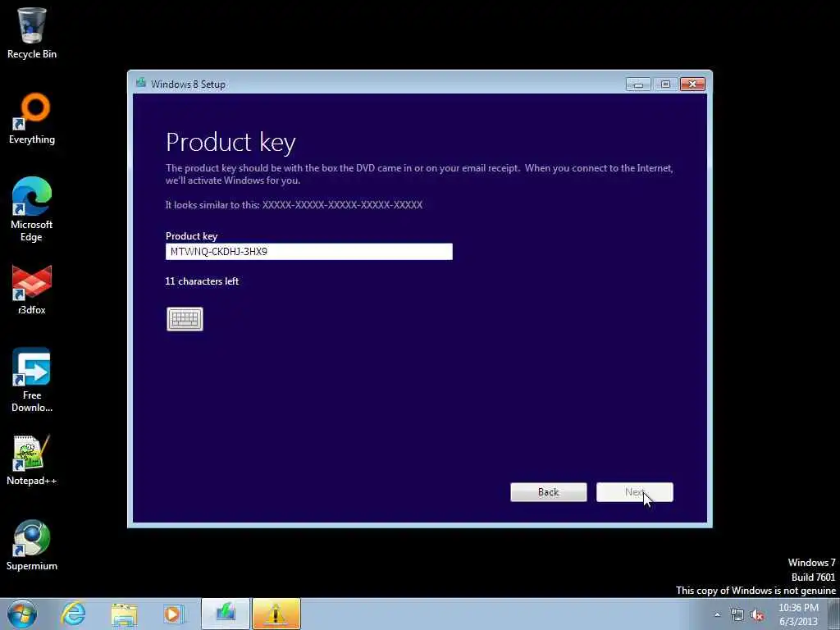Click the small 'Product key' field label
This screenshot has width=840, height=630.
pos(191,236)
